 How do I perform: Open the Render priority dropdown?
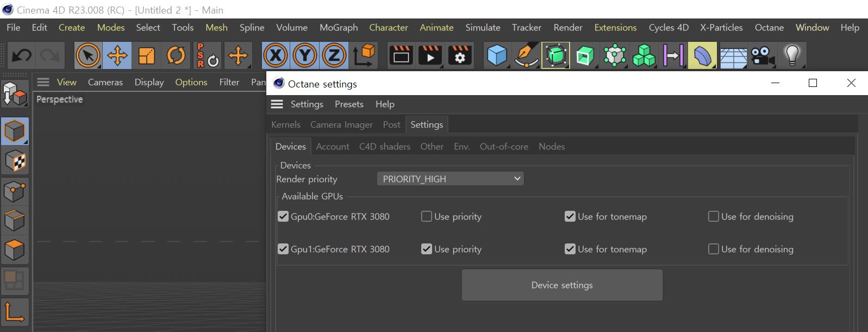tap(451, 179)
